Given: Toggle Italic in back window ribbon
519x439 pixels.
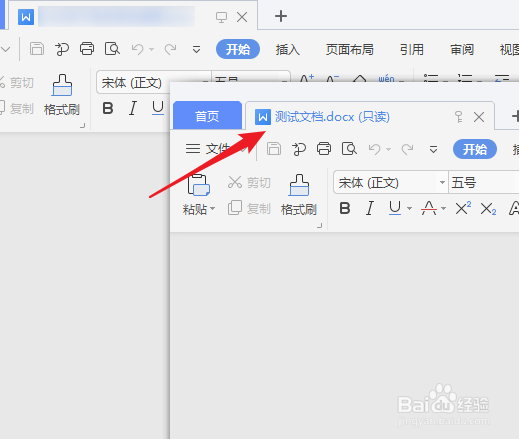Looking at the screenshot, I should pos(133,108).
